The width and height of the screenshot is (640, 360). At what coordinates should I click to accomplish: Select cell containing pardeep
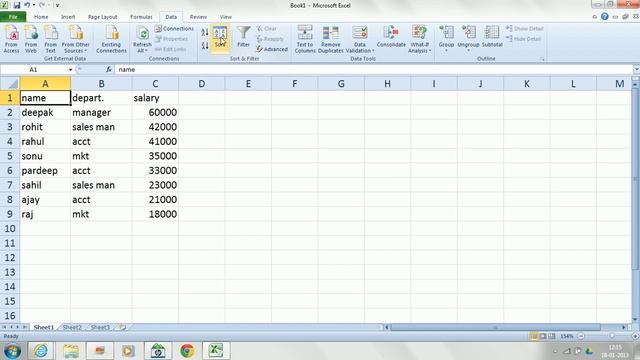[45, 171]
